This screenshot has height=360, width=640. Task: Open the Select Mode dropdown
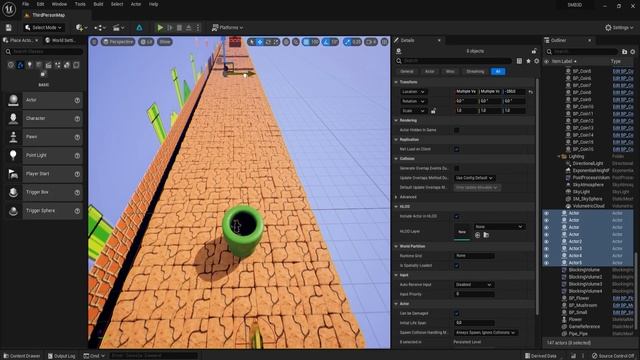pos(43,27)
